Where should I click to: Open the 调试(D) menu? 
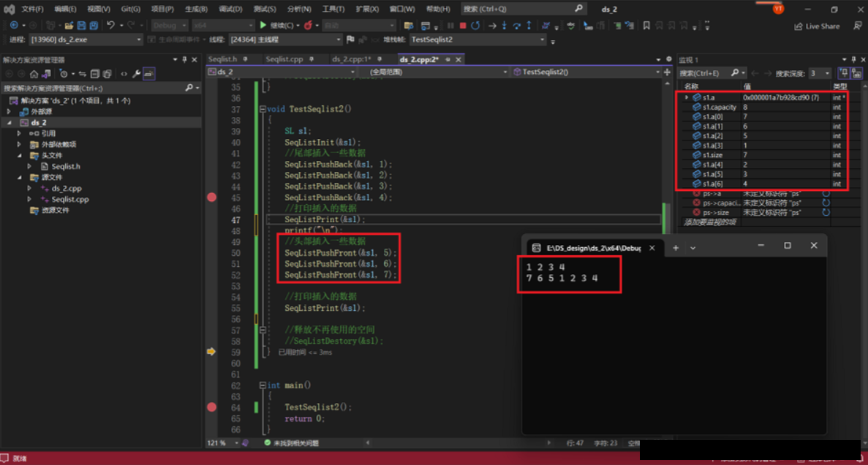pos(230,9)
